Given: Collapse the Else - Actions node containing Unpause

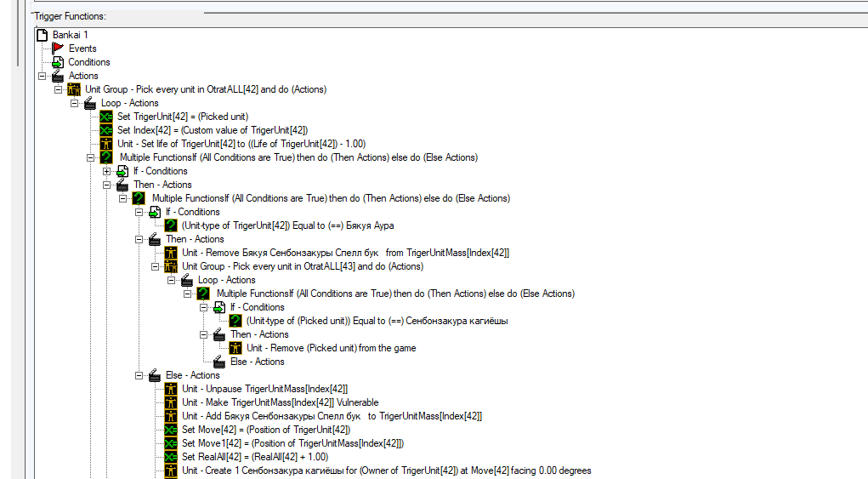Looking at the screenshot, I should [x=139, y=375].
